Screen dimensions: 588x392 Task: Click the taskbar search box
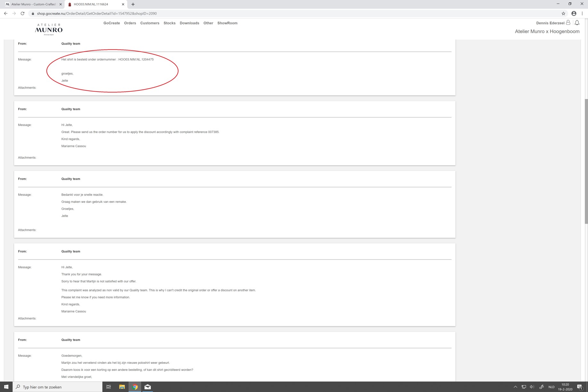[58, 387]
